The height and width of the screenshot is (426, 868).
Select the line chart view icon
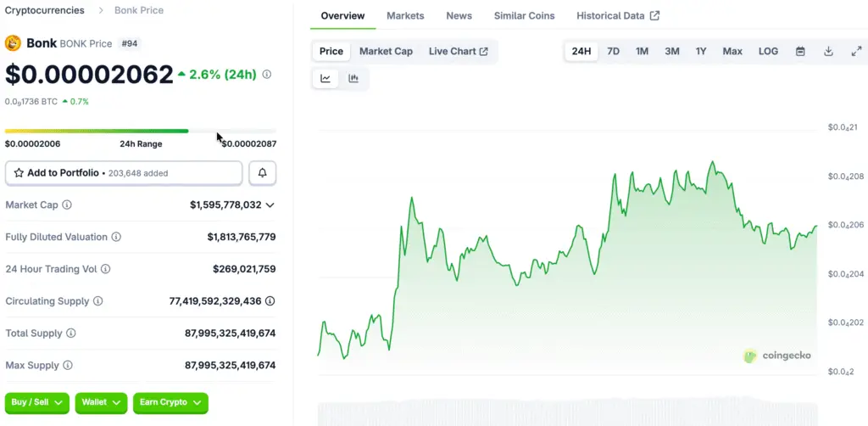325,79
